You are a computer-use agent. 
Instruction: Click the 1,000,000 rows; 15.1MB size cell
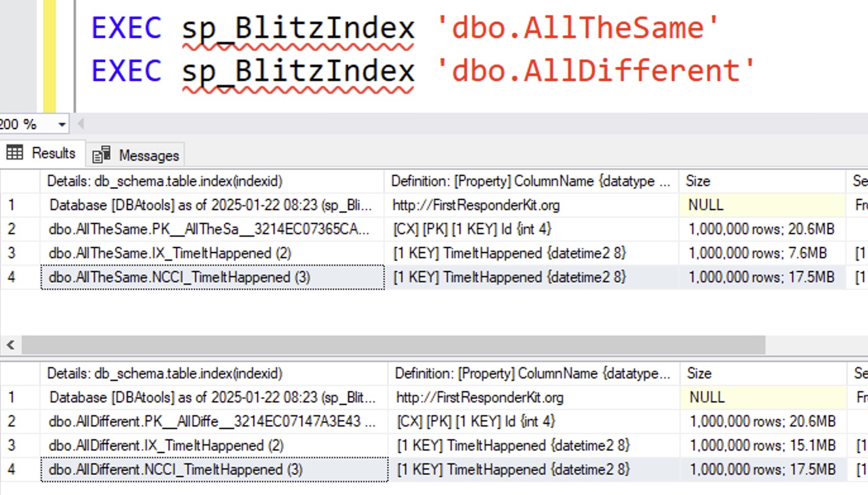point(762,446)
